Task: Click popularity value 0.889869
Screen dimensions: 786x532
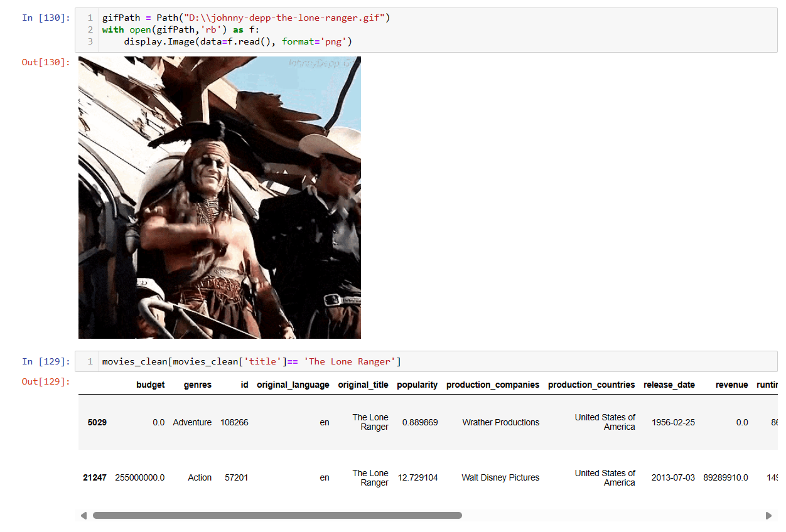Action: tap(420, 422)
